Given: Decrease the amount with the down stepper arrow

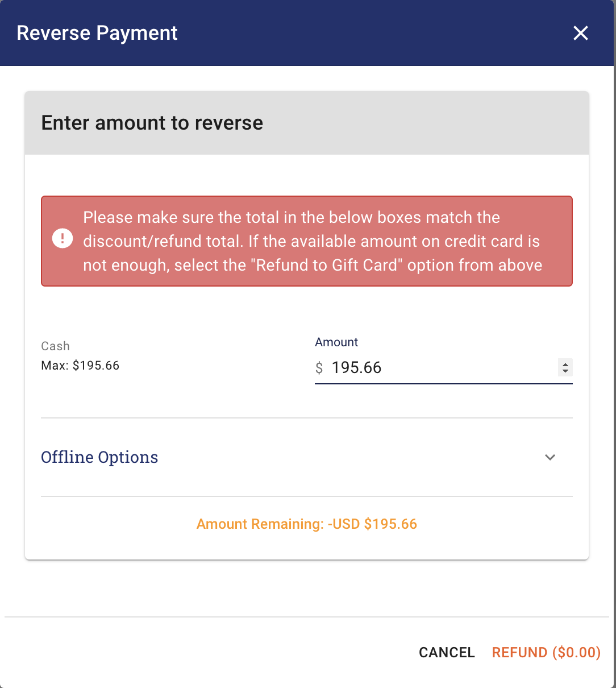Looking at the screenshot, I should (x=565, y=372).
